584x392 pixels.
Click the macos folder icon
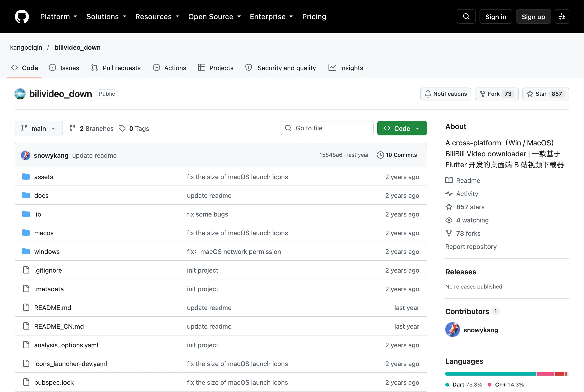click(26, 233)
